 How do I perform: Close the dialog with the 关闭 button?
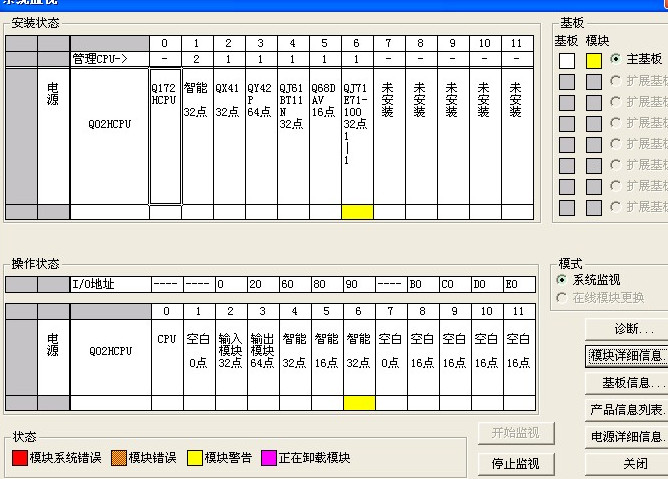(x=634, y=464)
